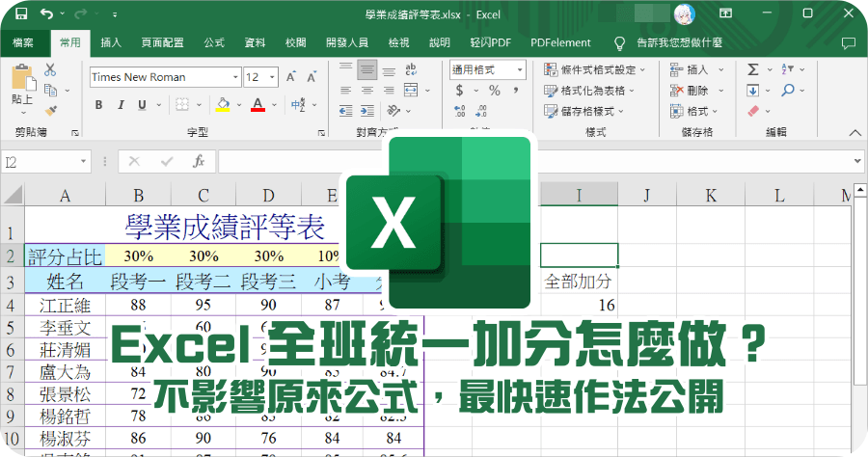This screenshot has height=457, width=868.
Task: Align text right
Action: tap(390, 91)
